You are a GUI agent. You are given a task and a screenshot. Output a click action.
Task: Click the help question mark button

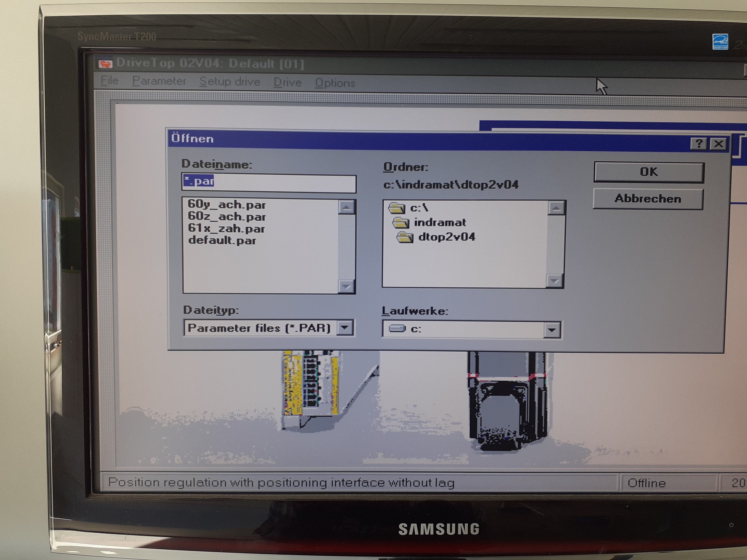[699, 143]
